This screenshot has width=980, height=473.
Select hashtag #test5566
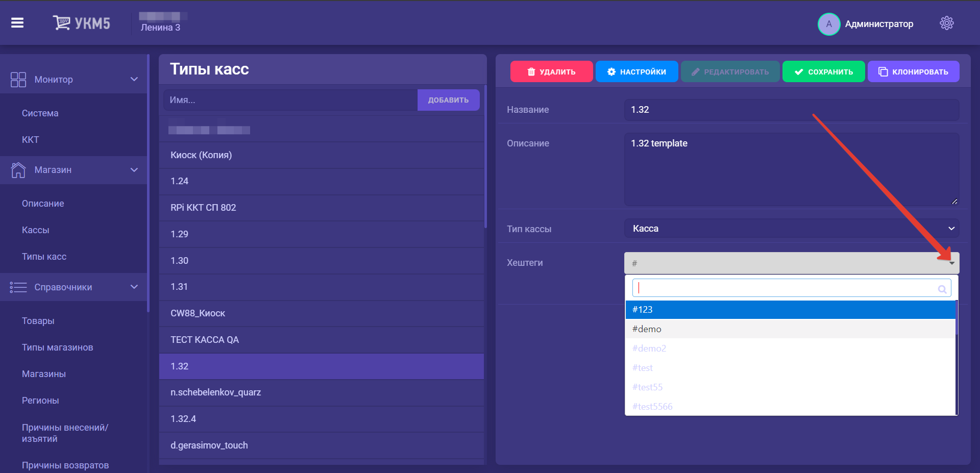(790, 407)
